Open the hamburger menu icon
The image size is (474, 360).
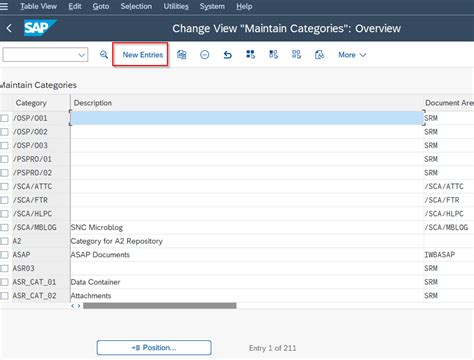[x=4, y=6]
